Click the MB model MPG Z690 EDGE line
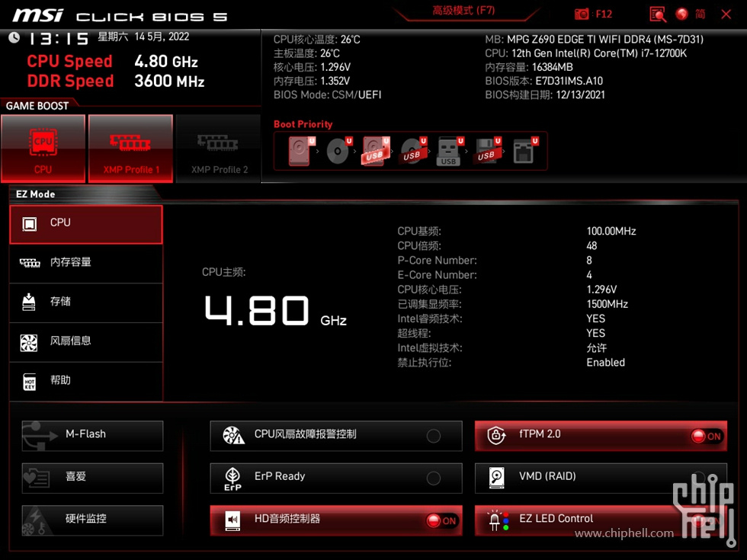Viewport: 747px width, 560px height. [x=594, y=40]
